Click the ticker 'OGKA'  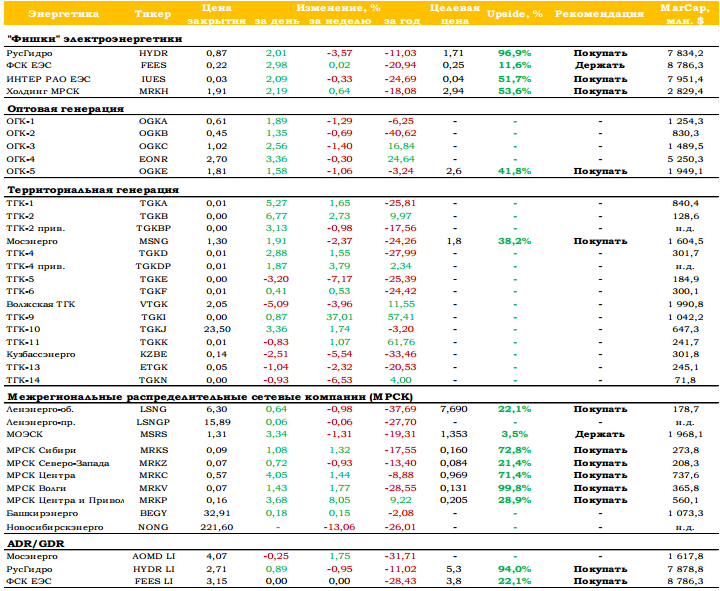click(153, 121)
